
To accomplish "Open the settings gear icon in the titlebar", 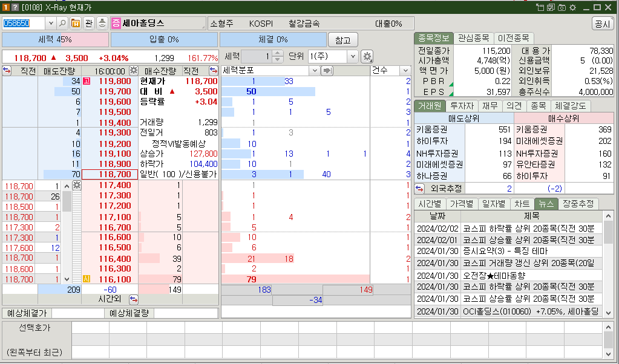I will [572, 7].
